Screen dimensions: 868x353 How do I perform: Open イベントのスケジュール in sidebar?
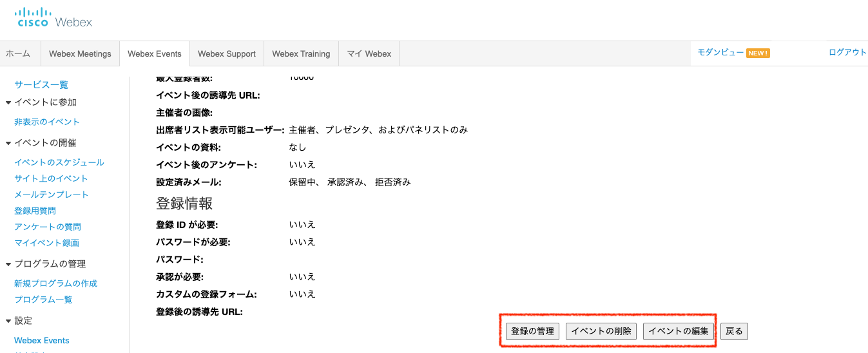coord(59,162)
